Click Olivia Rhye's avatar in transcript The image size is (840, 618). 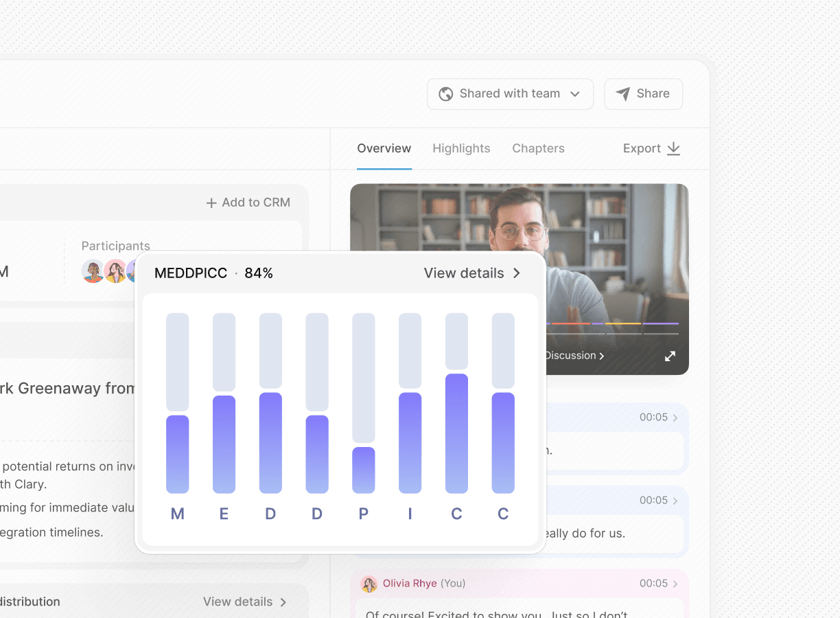coord(369,584)
